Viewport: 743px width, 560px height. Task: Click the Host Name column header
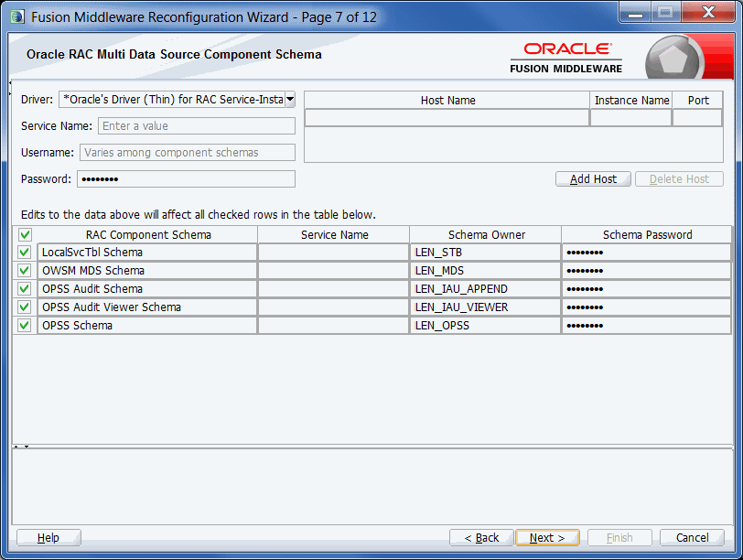tap(447, 101)
